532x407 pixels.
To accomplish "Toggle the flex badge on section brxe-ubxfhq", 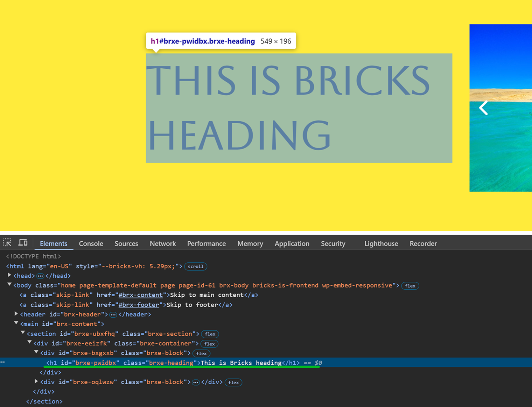I will pyautogui.click(x=210, y=334).
